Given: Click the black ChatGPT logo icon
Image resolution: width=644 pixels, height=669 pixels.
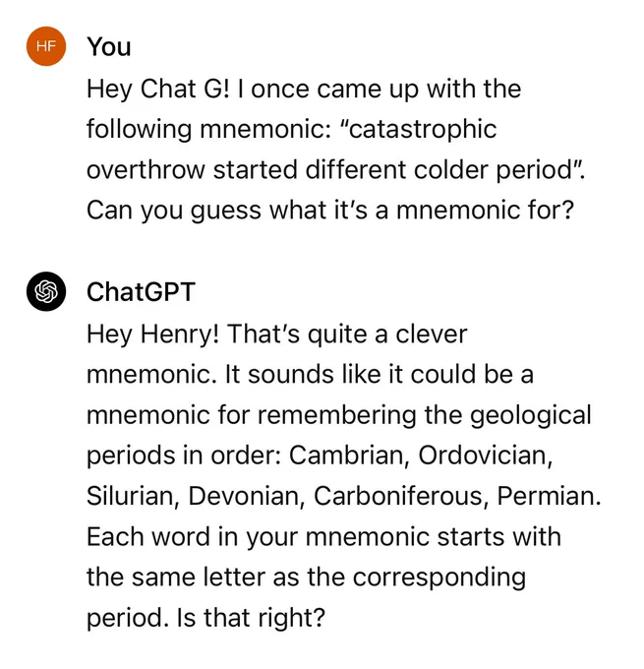Looking at the screenshot, I should 46,291.
